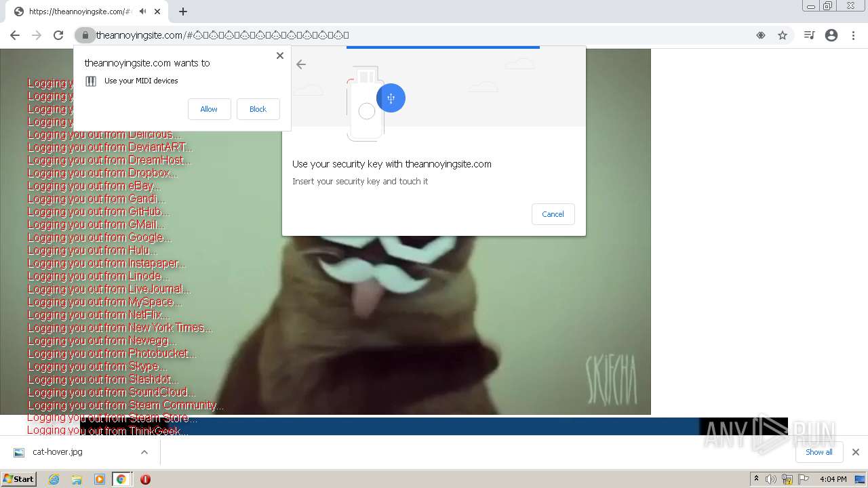Open the volume control in the tray
The image size is (868, 488).
[771, 479]
